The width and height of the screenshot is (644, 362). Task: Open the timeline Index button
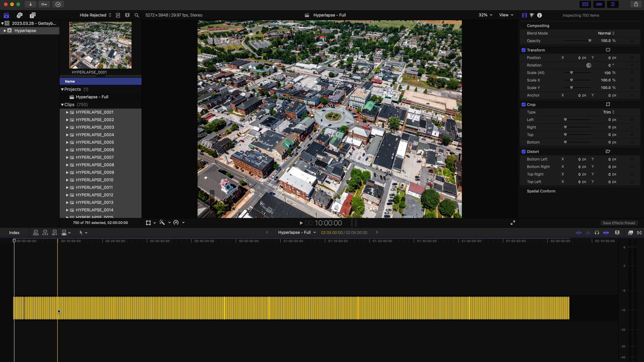pos(14,232)
